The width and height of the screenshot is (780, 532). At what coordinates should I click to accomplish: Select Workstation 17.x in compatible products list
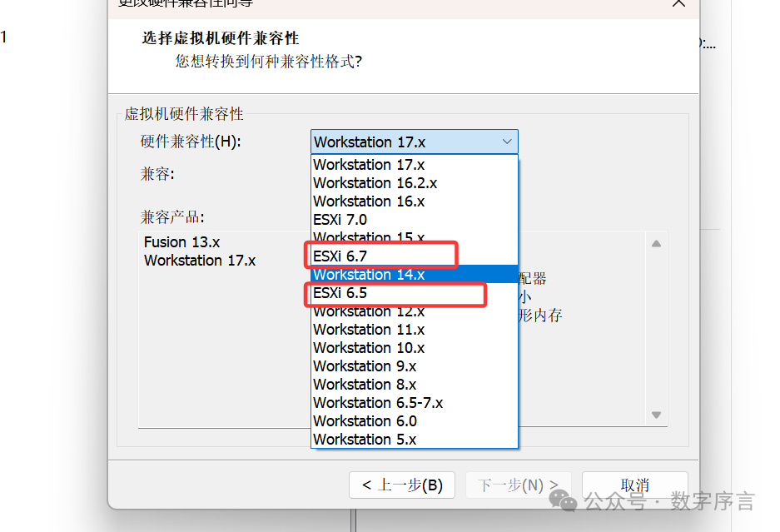click(x=200, y=261)
